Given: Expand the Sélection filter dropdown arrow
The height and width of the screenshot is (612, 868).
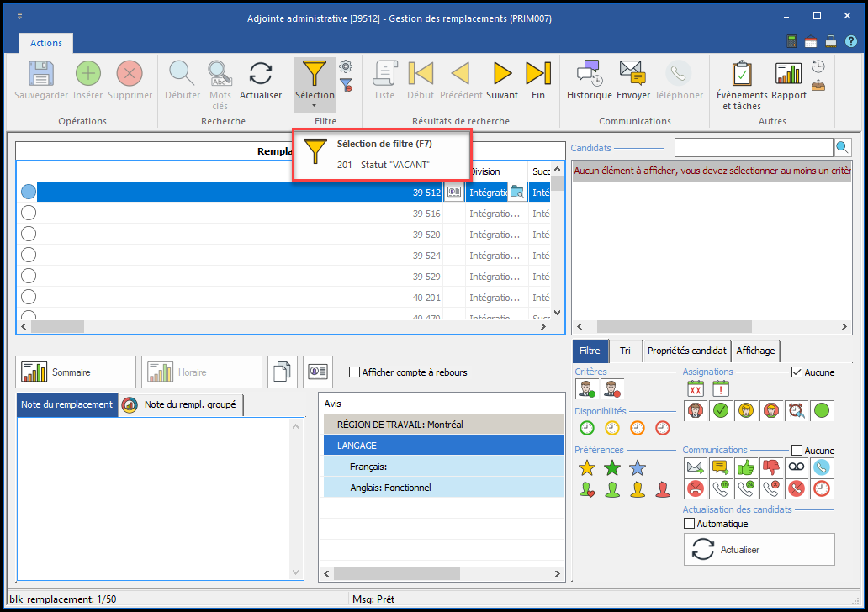Looking at the screenshot, I should [x=314, y=106].
